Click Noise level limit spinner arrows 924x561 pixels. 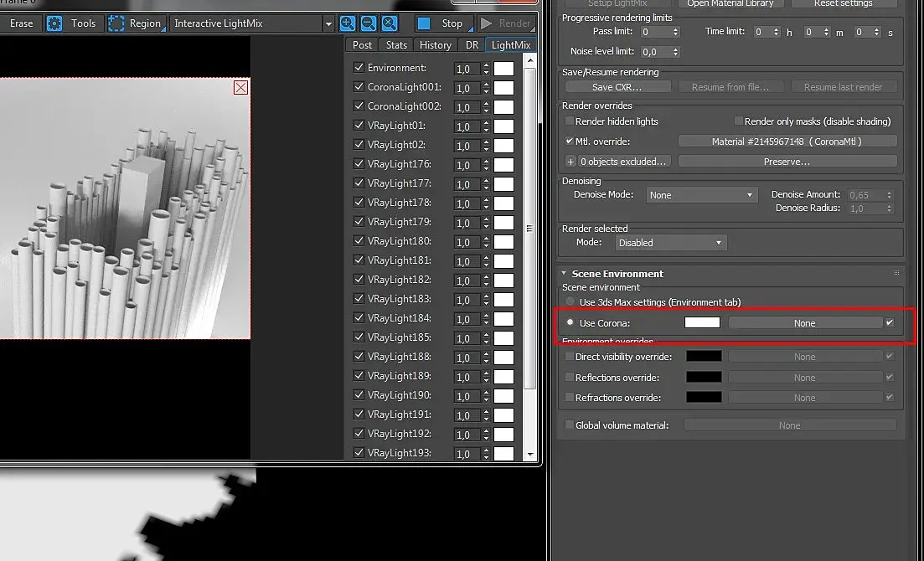point(675,52)
